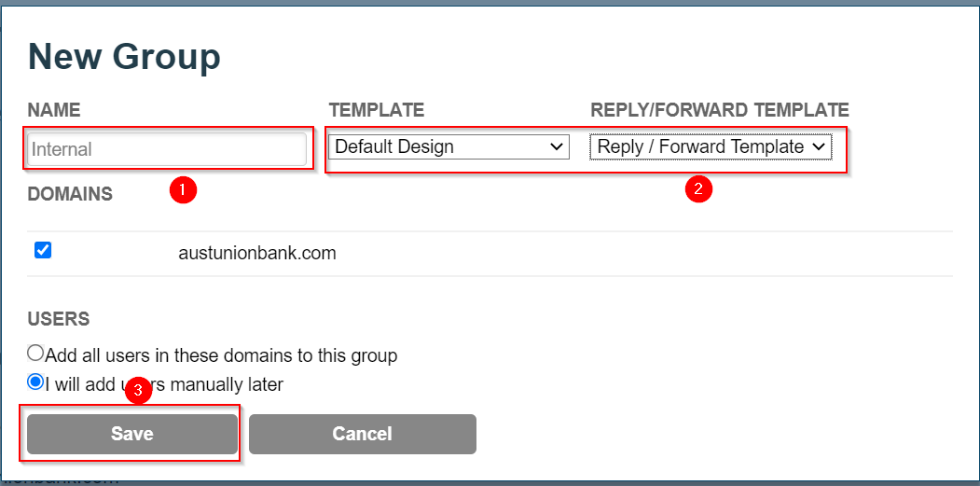Open the Default Design template dropdown
The image size is (980, 486).
click(448, 146)
